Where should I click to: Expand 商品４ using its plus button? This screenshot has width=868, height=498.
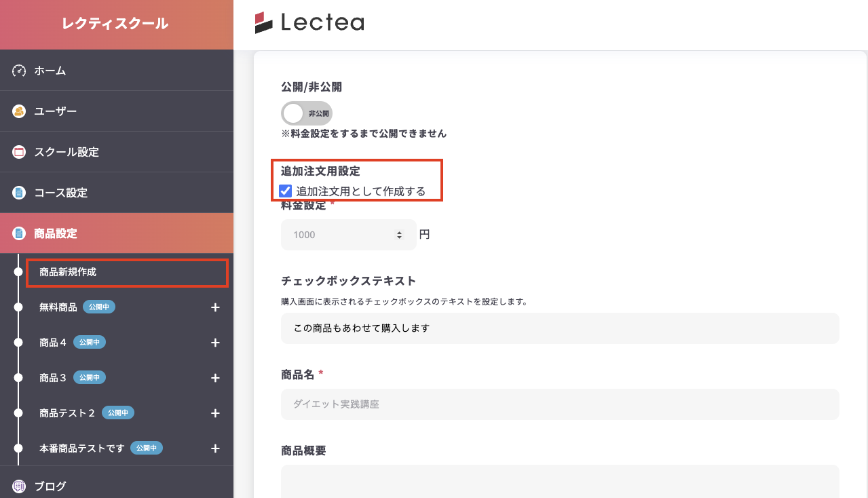click(215, 343)
